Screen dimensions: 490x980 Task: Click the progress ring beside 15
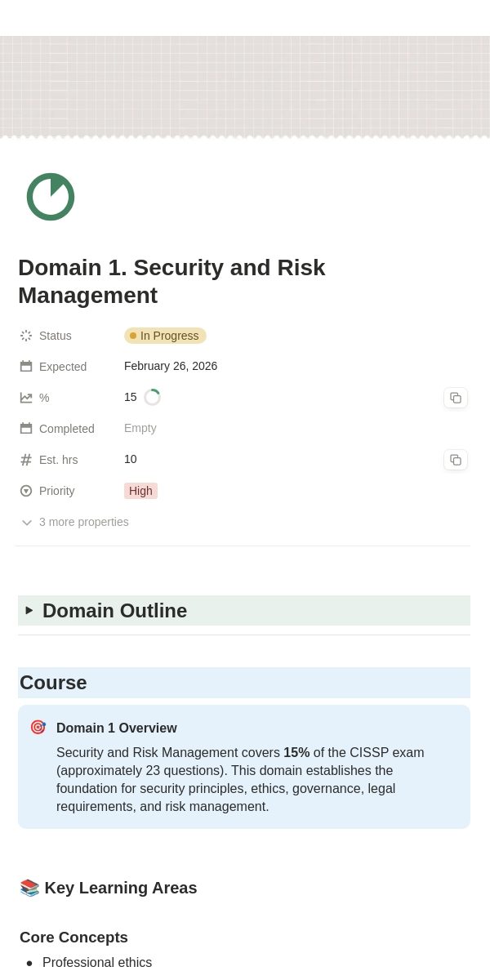click(152, 398)
